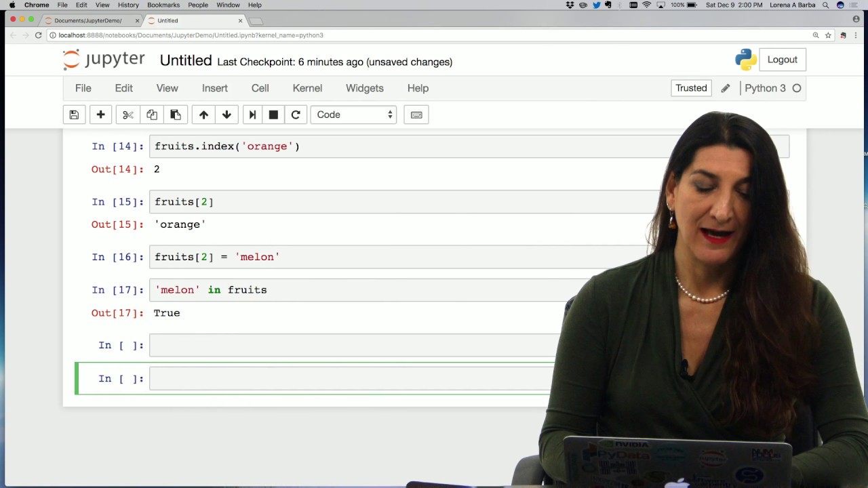Click the cell containing fruits[2]
This screenshot has height=488, width=868.
pos(404,201)
